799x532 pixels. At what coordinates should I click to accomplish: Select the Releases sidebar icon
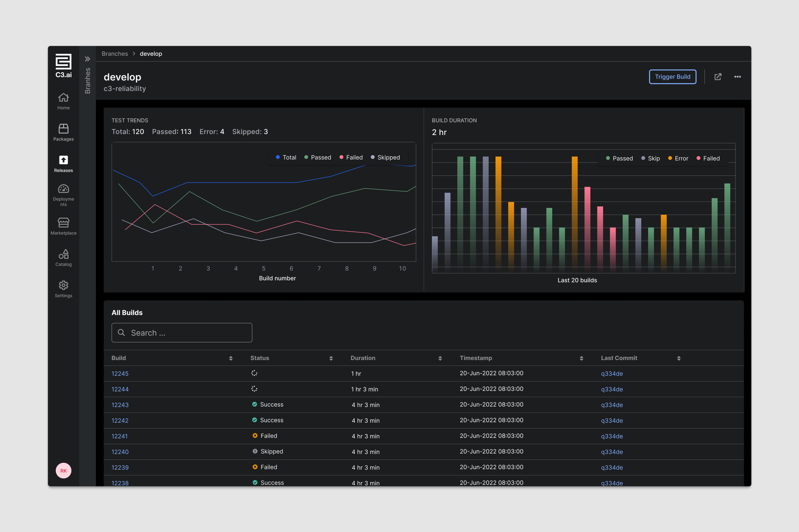(63, 160)
